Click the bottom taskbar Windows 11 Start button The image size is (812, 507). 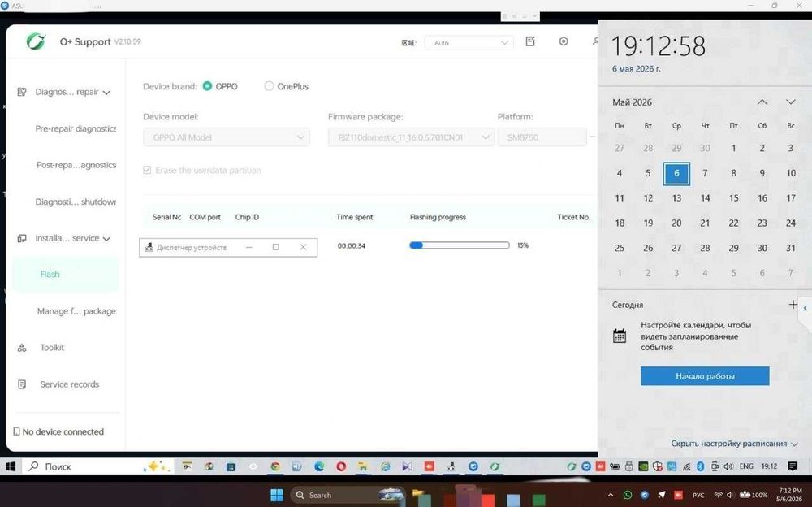[277, 495]
